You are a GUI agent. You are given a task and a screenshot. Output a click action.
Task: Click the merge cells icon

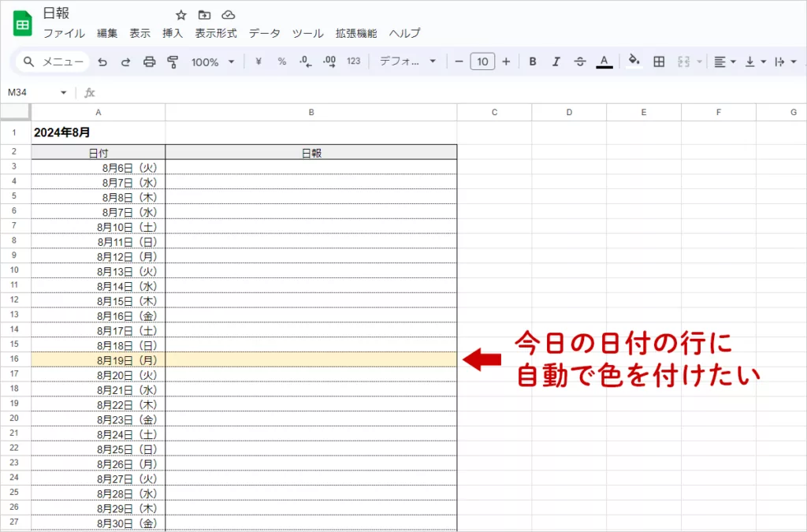(x=683, y=61)
